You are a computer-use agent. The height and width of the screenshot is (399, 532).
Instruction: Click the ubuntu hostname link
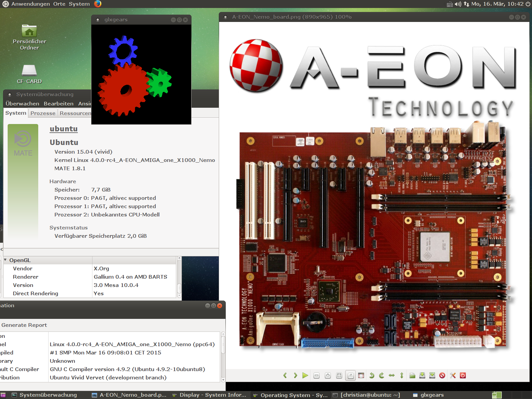pyautogui.click(x=64, y=129)
